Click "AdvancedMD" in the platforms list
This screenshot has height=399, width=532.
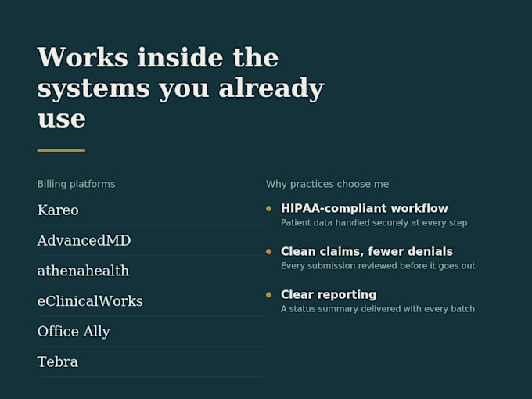coord(84,240)
